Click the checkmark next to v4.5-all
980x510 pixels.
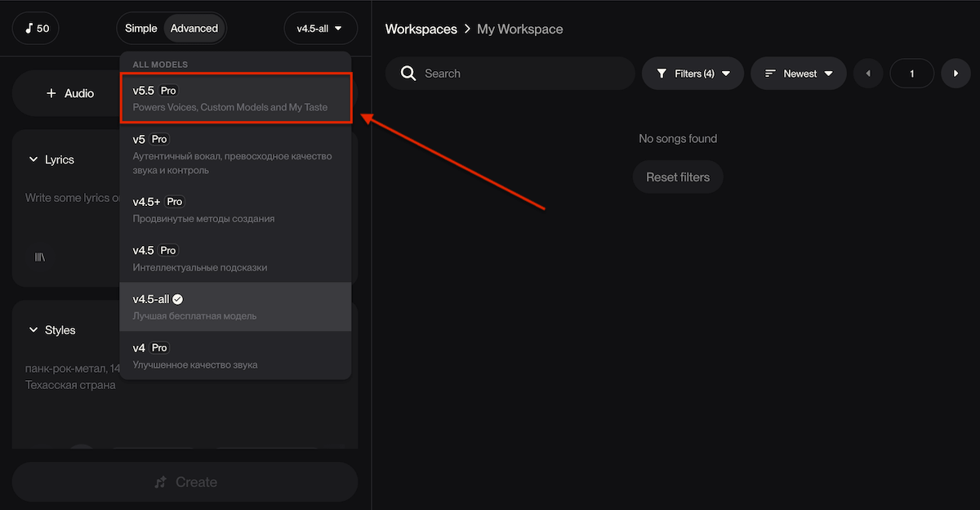(178, 299)
